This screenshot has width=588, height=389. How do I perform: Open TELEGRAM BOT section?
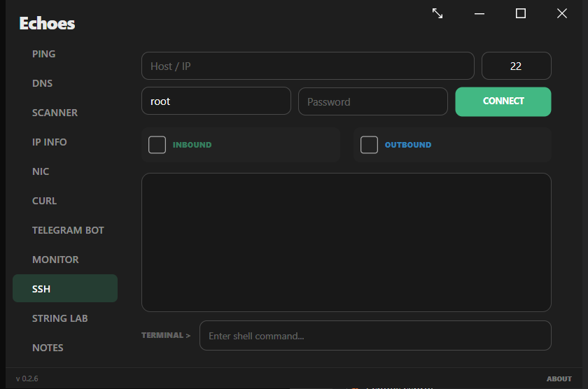click(68, 230)
